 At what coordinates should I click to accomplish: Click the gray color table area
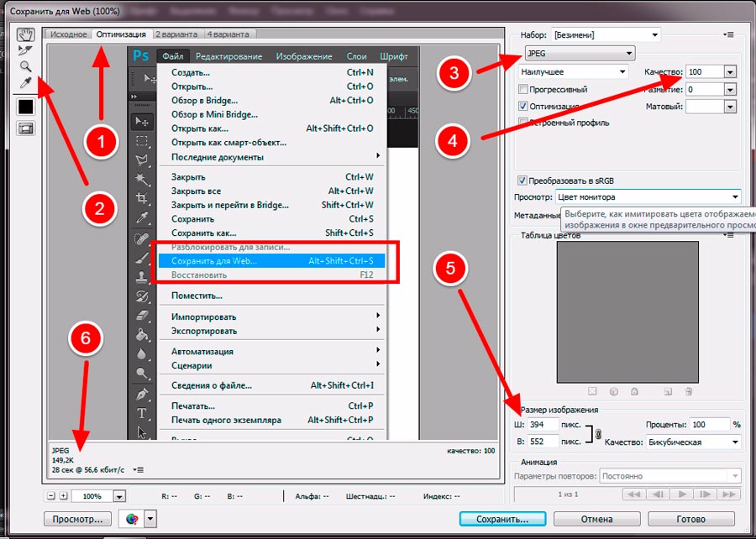627,312
